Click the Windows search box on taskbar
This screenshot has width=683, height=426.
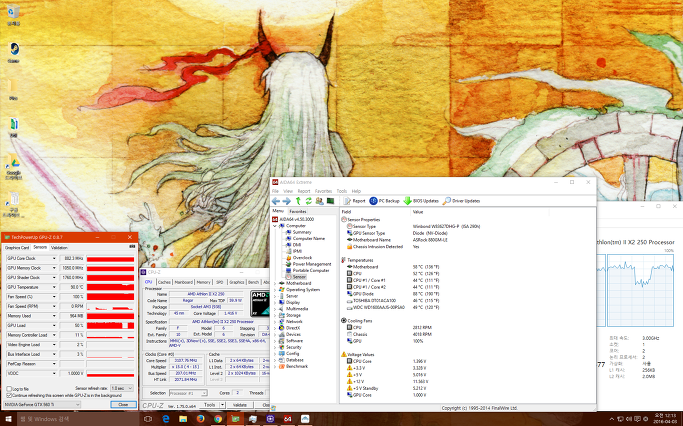click(x=78, y=419)
